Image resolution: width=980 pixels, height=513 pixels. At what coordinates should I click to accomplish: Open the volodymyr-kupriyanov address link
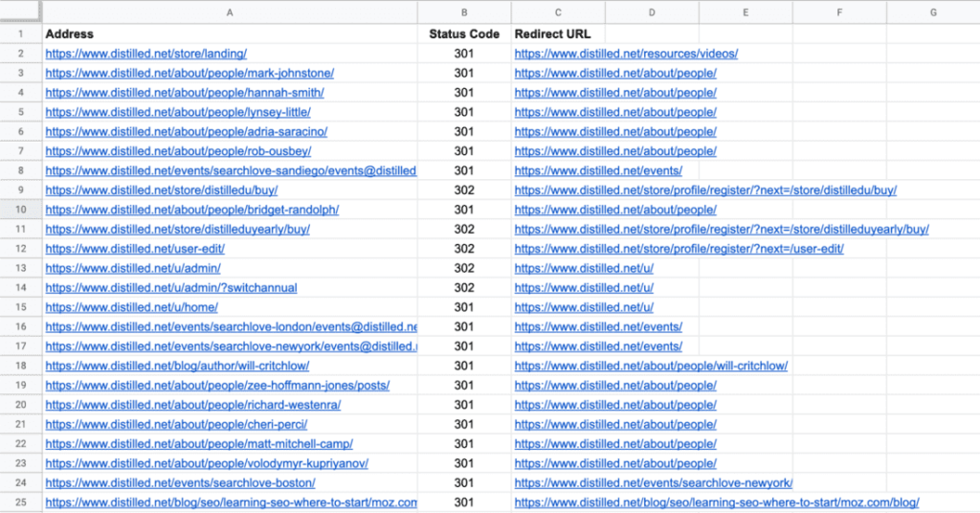click(207, 463)
